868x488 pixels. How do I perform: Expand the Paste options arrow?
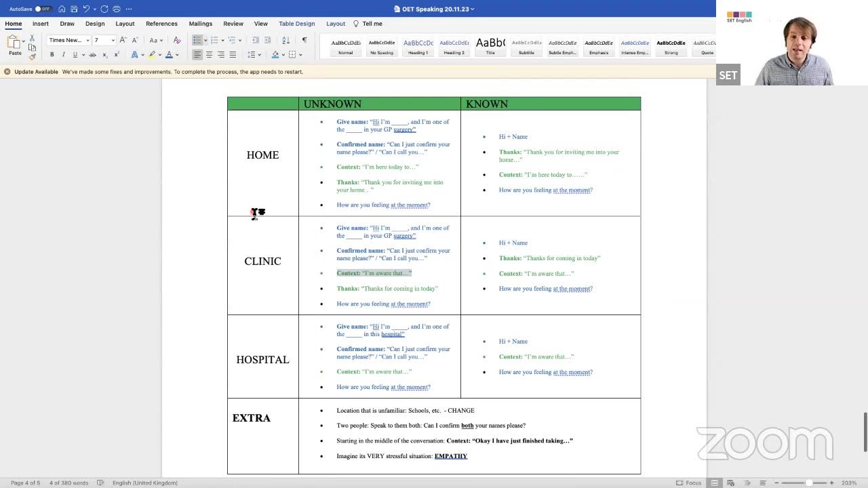(x=24, y=41)
